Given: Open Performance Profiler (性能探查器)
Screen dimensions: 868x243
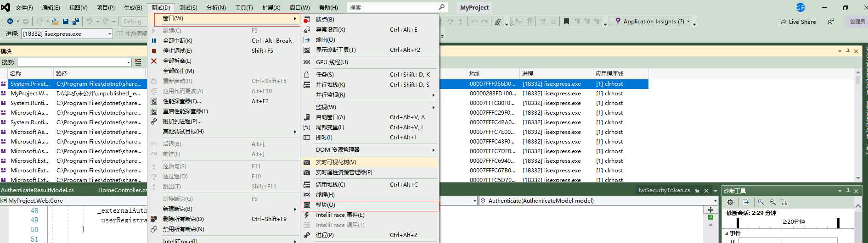Looking at the screenshot, I should pyautogui.click(x=224, y=101).
